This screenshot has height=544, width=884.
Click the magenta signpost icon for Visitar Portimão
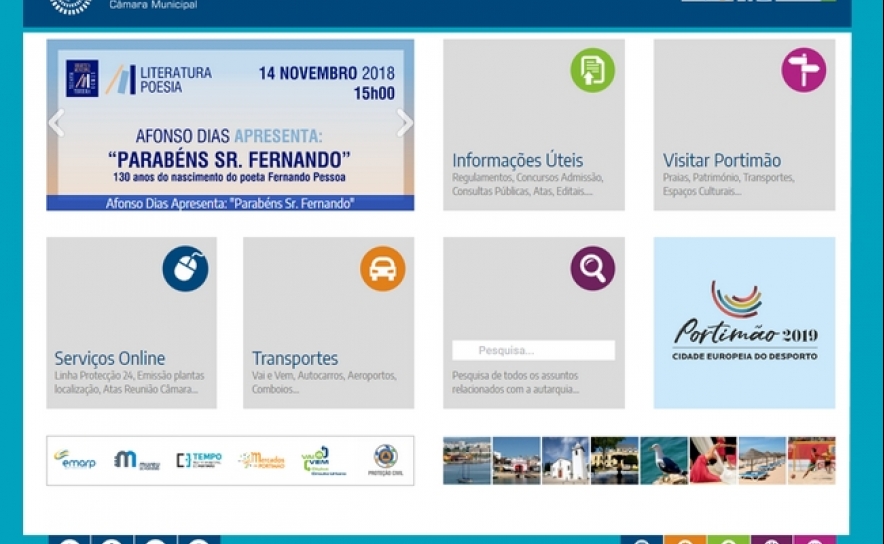point(803,70)
